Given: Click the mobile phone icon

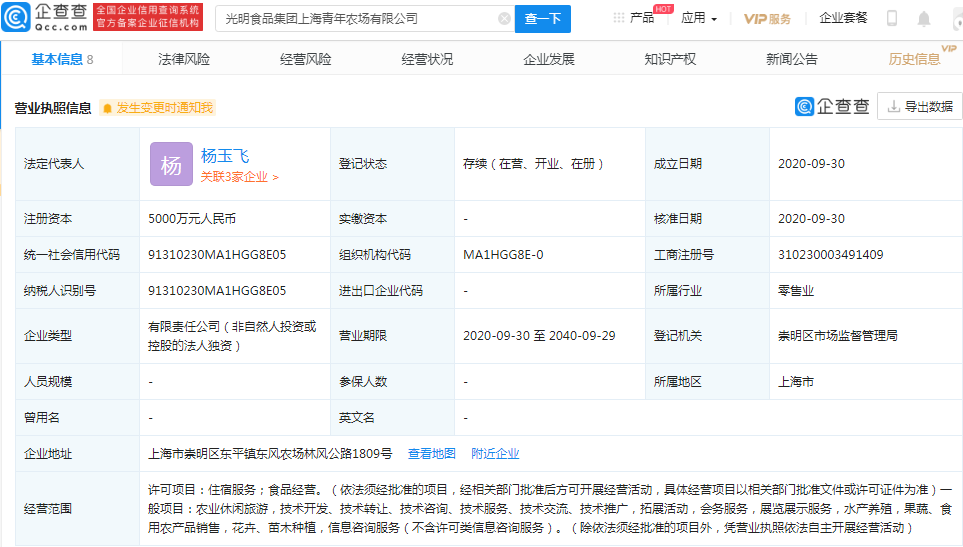Looking at the screenshot, I should coord(892,18).
